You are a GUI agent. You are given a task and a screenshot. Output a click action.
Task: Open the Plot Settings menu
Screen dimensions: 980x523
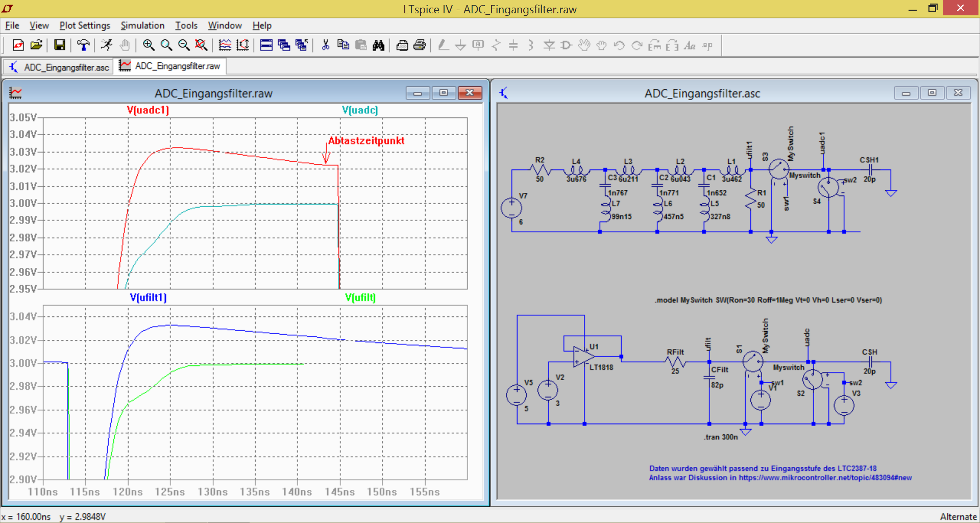click(85, 26)
